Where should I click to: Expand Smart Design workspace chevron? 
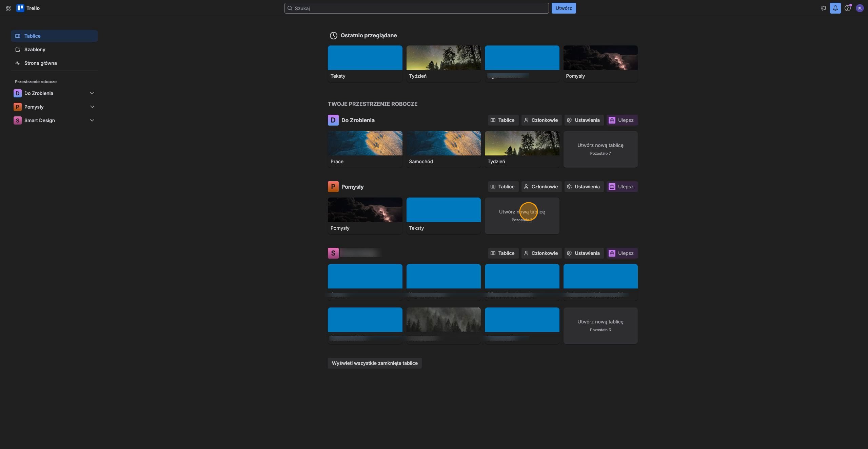[x=92, y=120]
